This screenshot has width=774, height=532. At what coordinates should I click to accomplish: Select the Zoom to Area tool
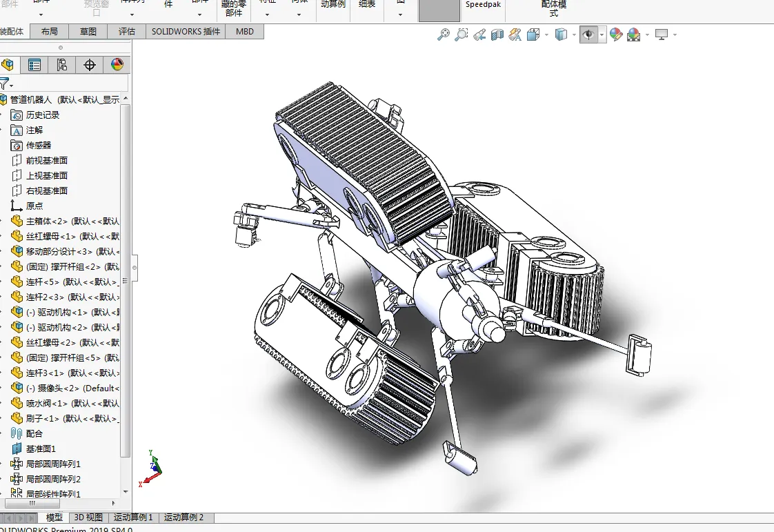point(462,35)
